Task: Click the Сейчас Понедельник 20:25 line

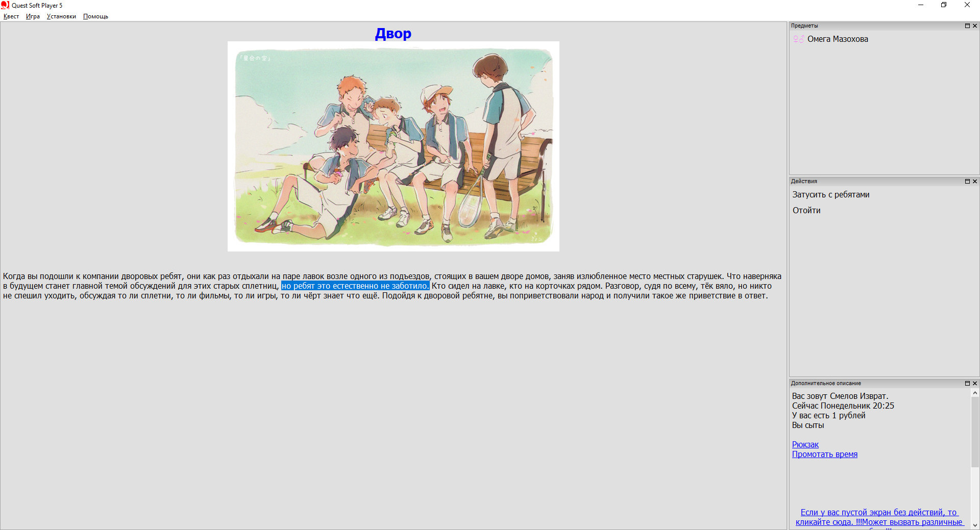Action: (x=843, y=406)
